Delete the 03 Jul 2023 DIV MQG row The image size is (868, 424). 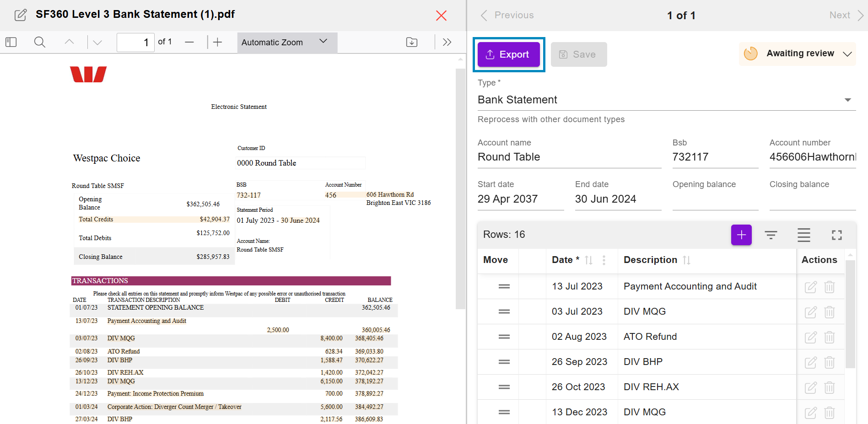(830, 312)
